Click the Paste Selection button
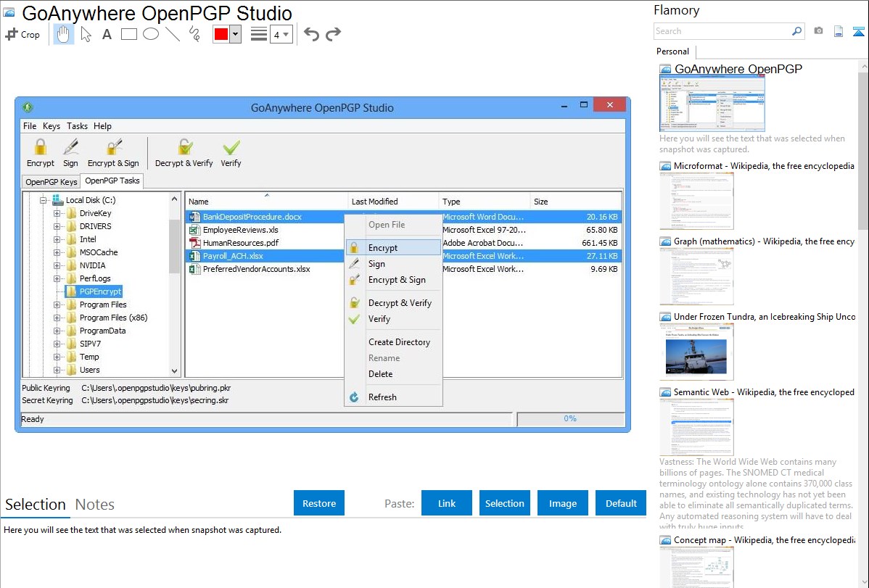 coord(504,503)
